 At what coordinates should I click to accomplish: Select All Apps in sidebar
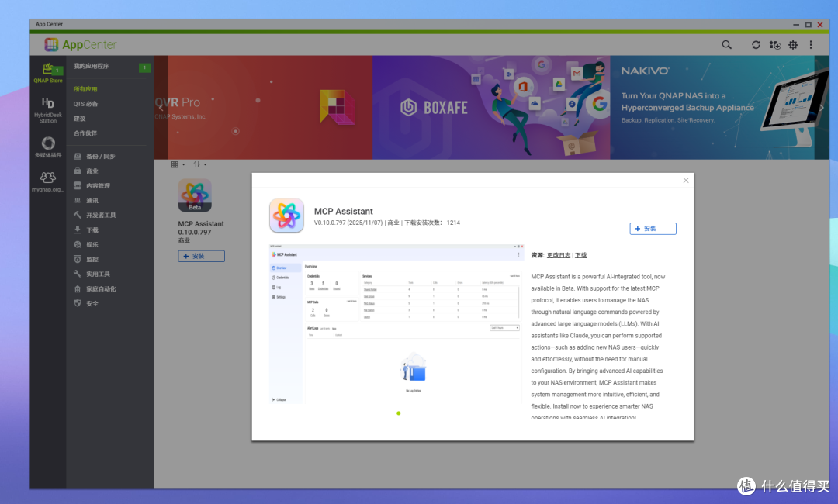tap(85, 89)
